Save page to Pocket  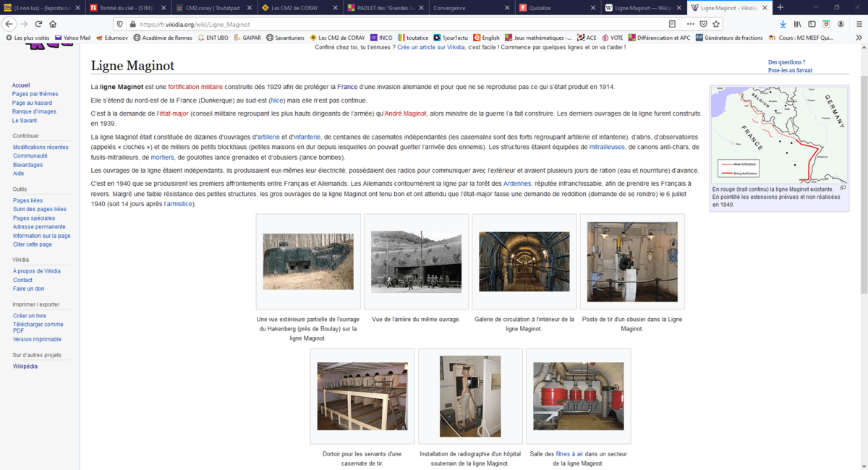[703, 24]
